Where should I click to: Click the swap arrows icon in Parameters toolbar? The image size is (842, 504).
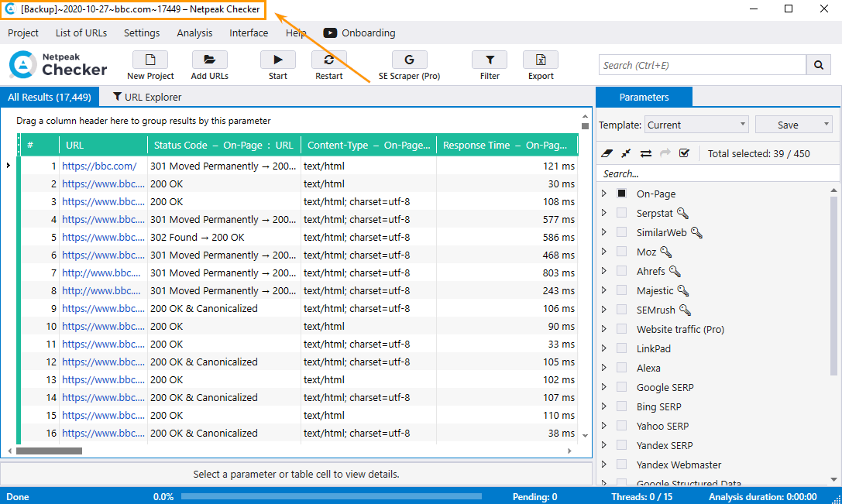tap(646, 153)
